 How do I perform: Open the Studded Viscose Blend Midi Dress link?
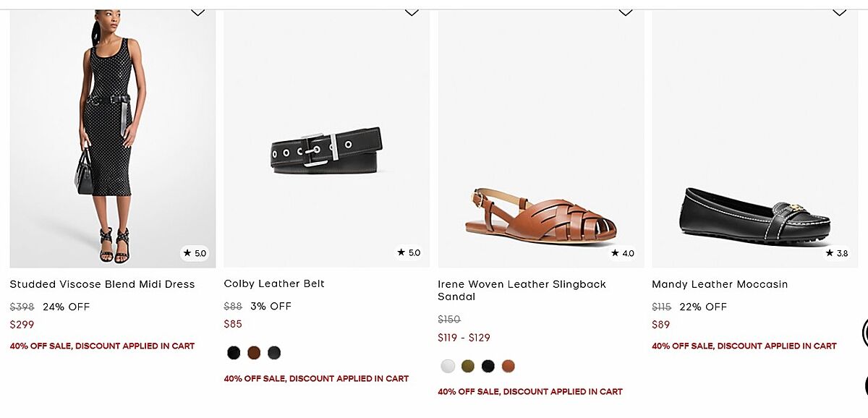pos(102,284)
